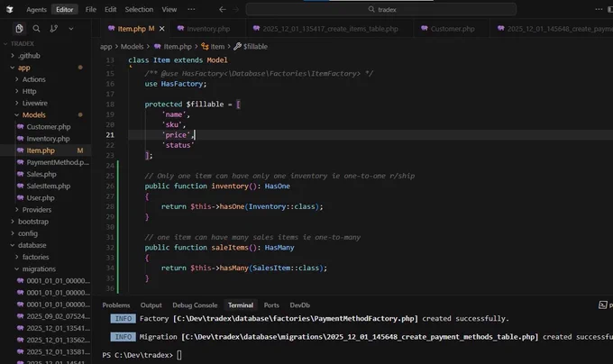Go back with the left arrow
Screen dimensions: 613x364
click(223, 9)
